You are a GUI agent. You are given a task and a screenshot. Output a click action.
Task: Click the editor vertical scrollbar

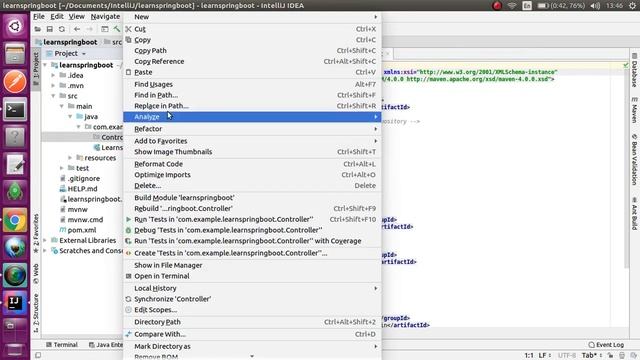[x=627, y=166]
